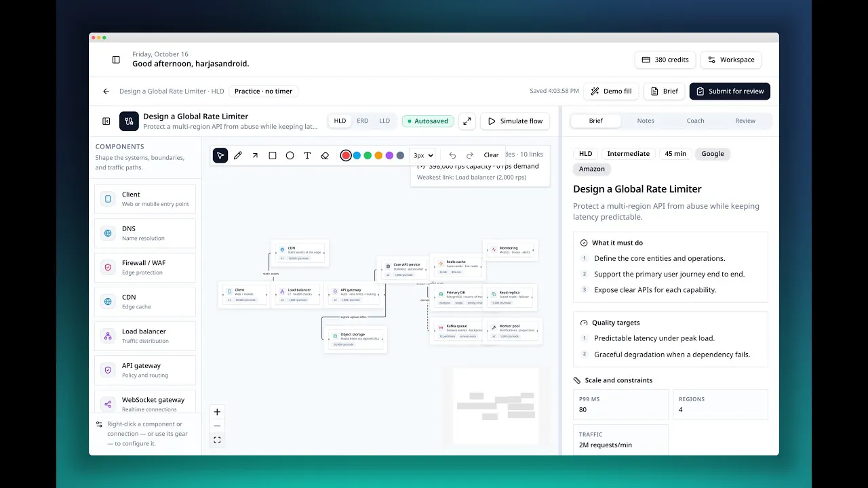
Task: Fit diagram to view
Action: pyautogui.click(x=217, y=440)
